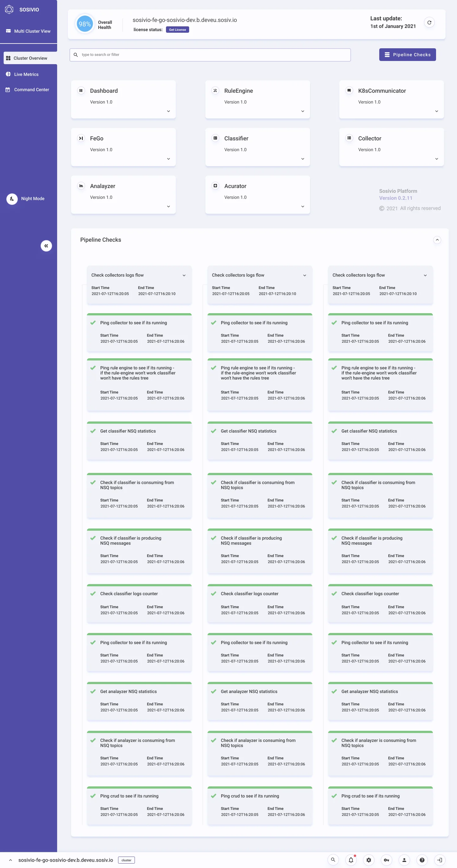Open notifications bell in bottom bar
Image resolution: width=457 pixels, height=868 pixels.
click(351, 859)
